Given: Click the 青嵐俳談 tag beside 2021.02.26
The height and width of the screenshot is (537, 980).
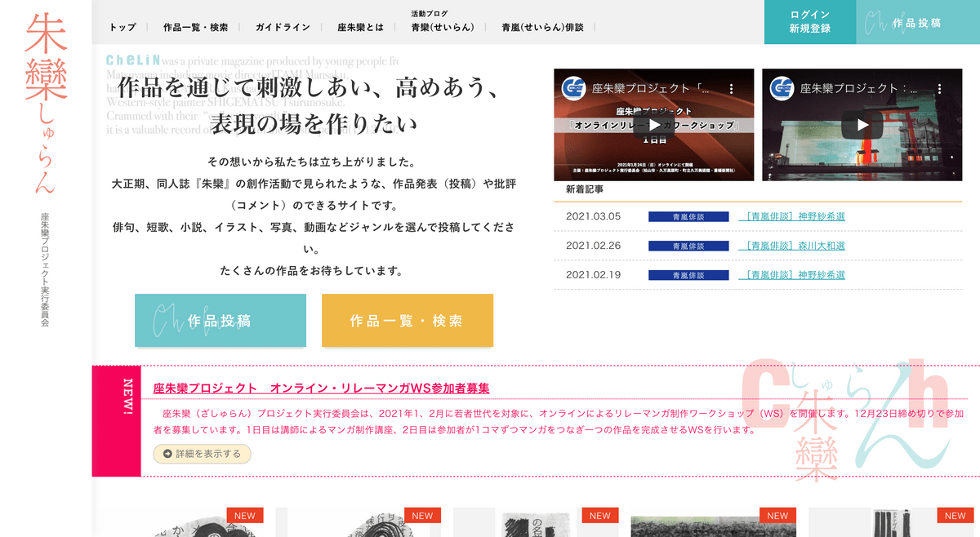Looking at the screenshot, I should [688, 246].
